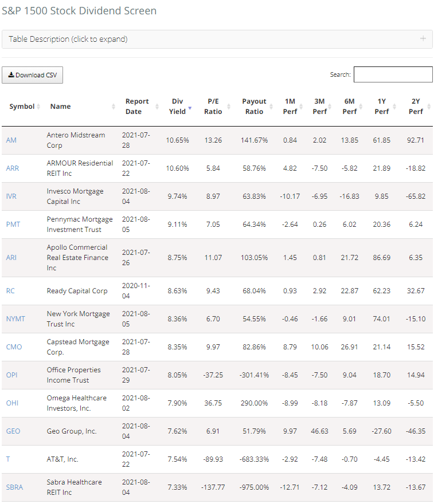This screenshot has width=434, height=504.
Task: Sort by 6M Perf column
Action: pyautogui.click(x=349, y=107)
